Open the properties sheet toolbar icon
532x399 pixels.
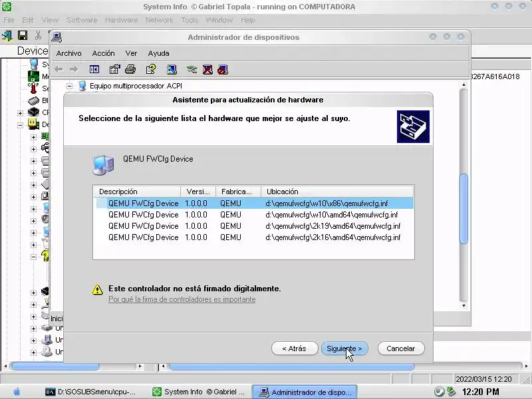pos(114,70)
